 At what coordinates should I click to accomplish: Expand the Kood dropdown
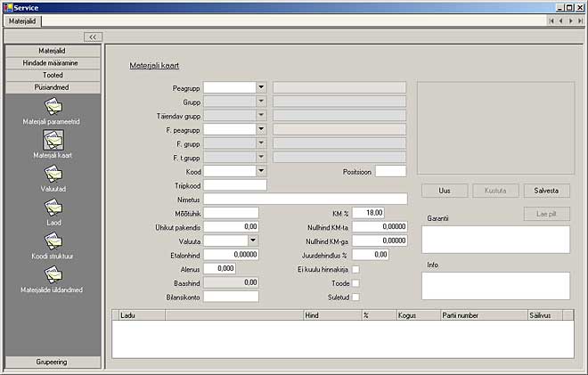tap(261, 171)
